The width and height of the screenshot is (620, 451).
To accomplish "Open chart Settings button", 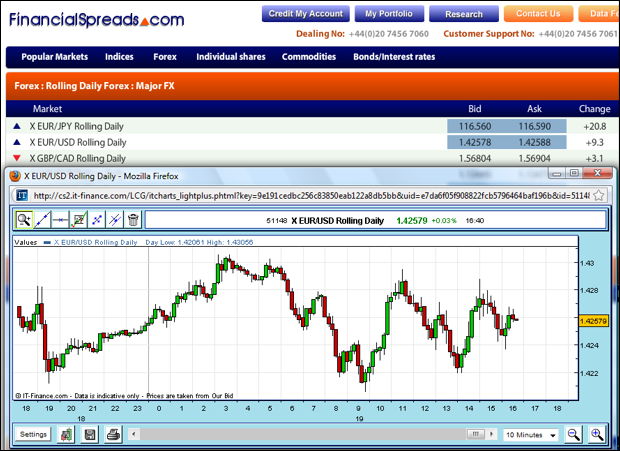I will point(33,434).
